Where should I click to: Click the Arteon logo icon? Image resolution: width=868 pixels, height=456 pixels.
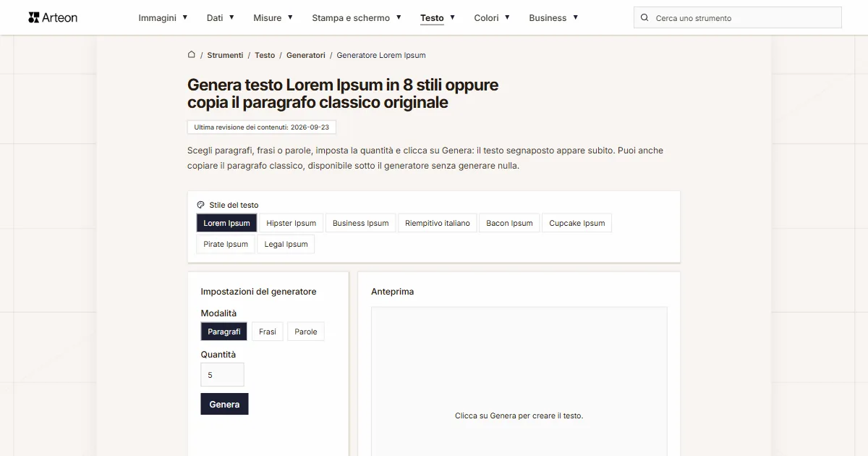pos(34,17)
